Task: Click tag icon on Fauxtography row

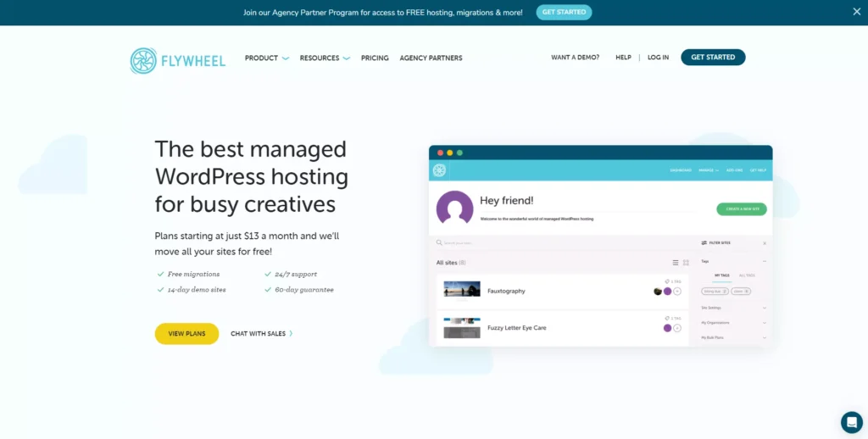Action: pyautogui.click(x=667, y=281)
